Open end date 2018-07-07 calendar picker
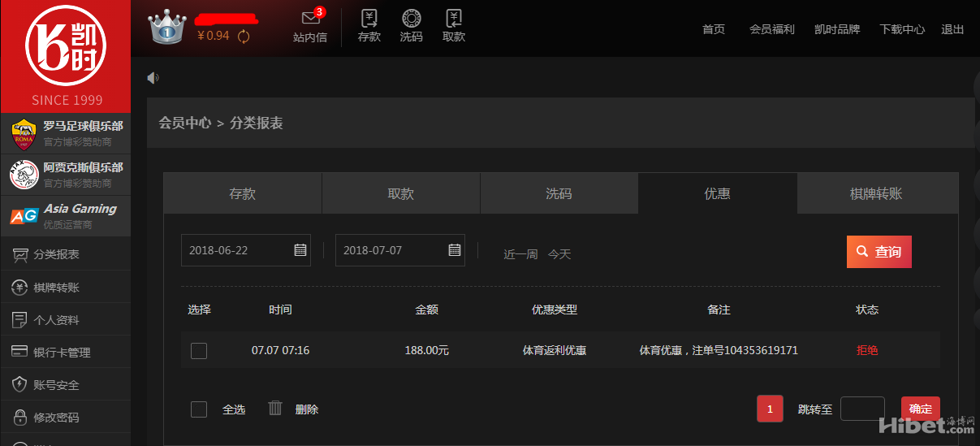Viewport: 980px width, 446px height. [454, 250]
